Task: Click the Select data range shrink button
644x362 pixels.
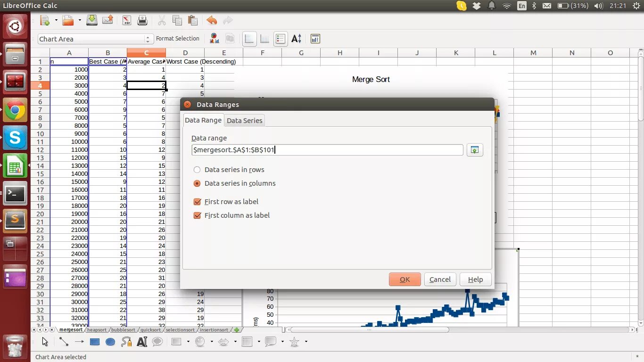Action: click(475, 150)
